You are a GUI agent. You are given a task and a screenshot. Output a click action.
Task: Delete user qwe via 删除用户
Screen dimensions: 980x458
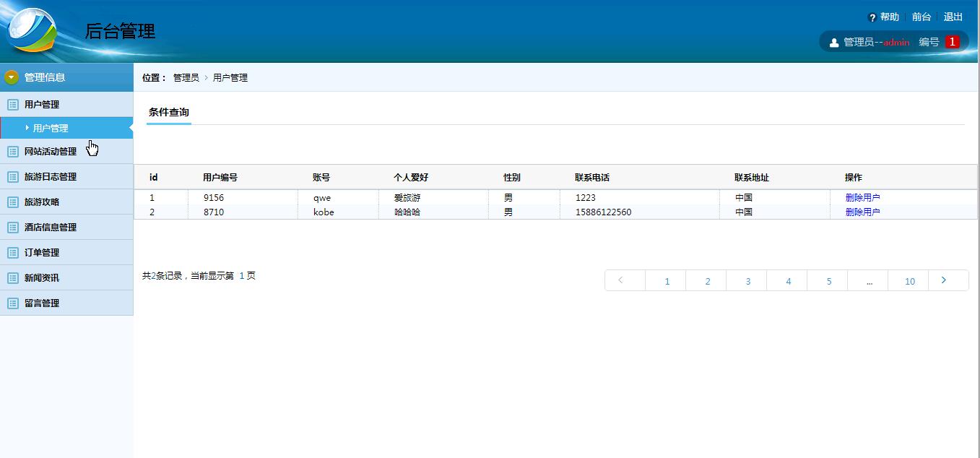pyautogui.click(x=863, y=198)
